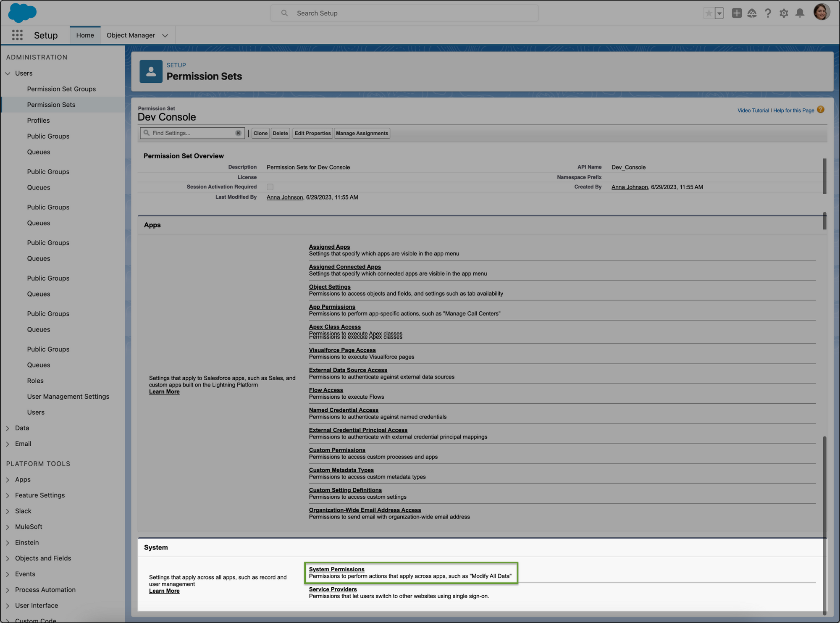Screen dimensions: 840x623
Task: Click the App Launcher grid icon
Action: point(17,35)
